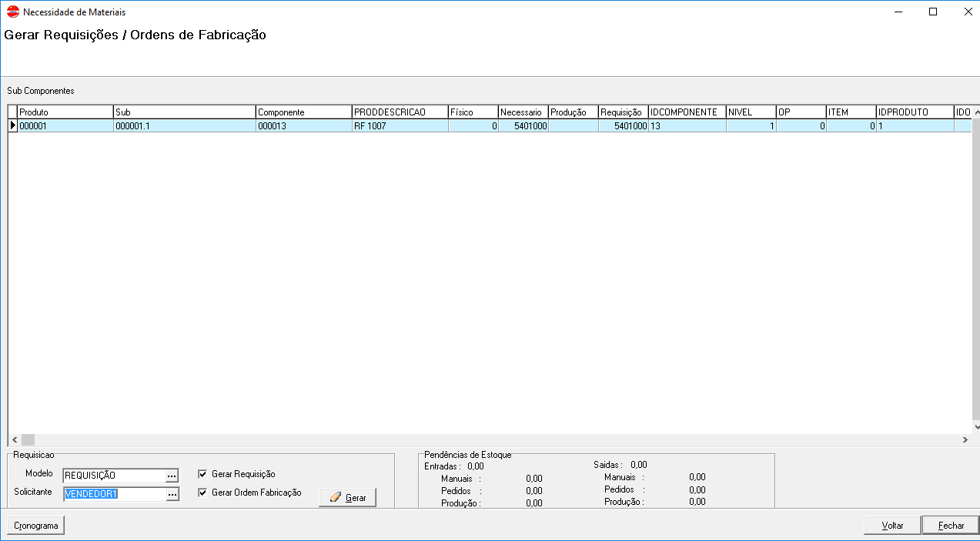Click the row indicator arrow of first row
980x541 pixels.
click(12, 125)
